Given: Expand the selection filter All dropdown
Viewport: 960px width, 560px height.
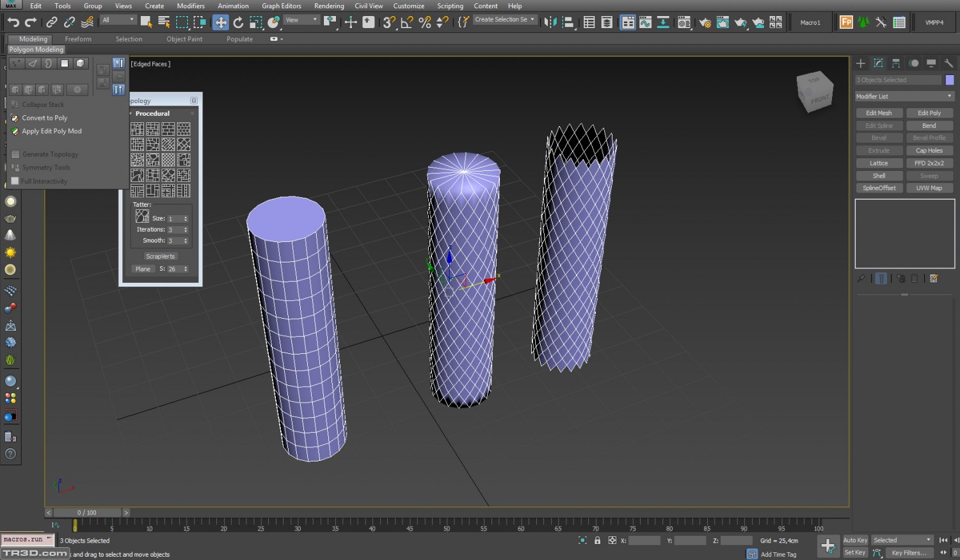Looking at the screenshot, I should 118,20.
